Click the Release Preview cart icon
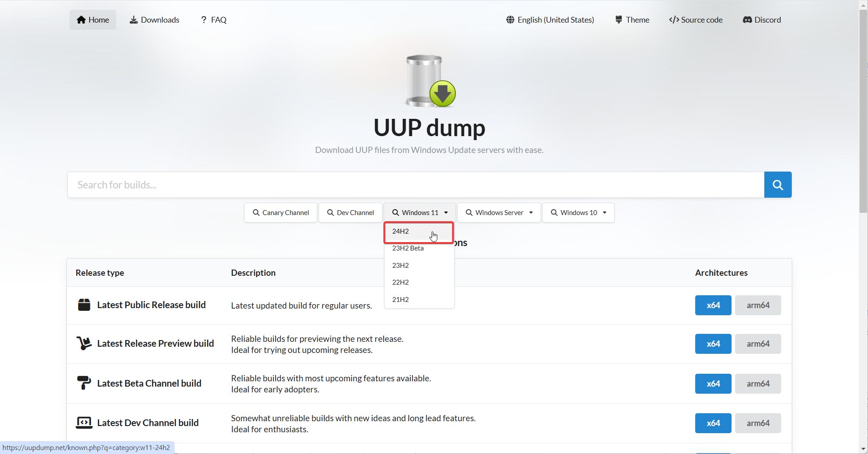The height and width of the screenshot is (454, 868). [x=84, y=343]
